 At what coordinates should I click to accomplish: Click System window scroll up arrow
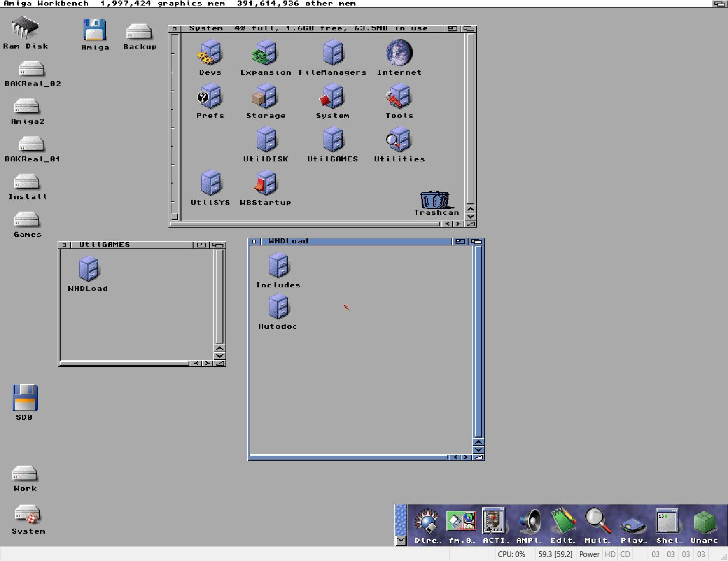[471, 209]
